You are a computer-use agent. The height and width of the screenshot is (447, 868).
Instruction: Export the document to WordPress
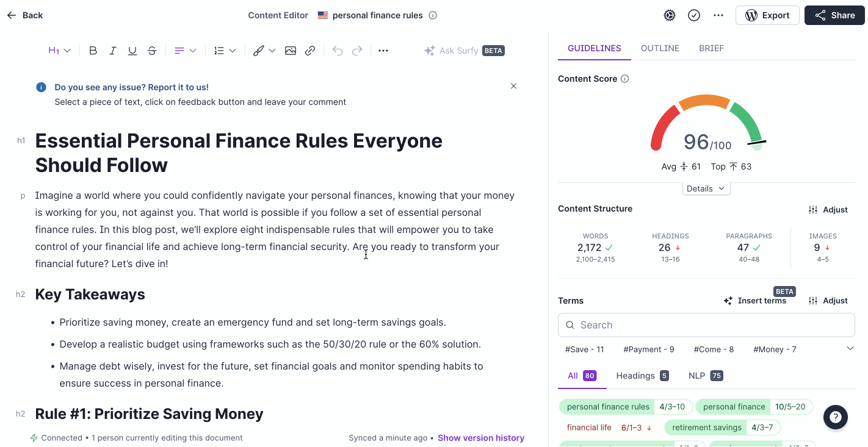click(767, 15)
